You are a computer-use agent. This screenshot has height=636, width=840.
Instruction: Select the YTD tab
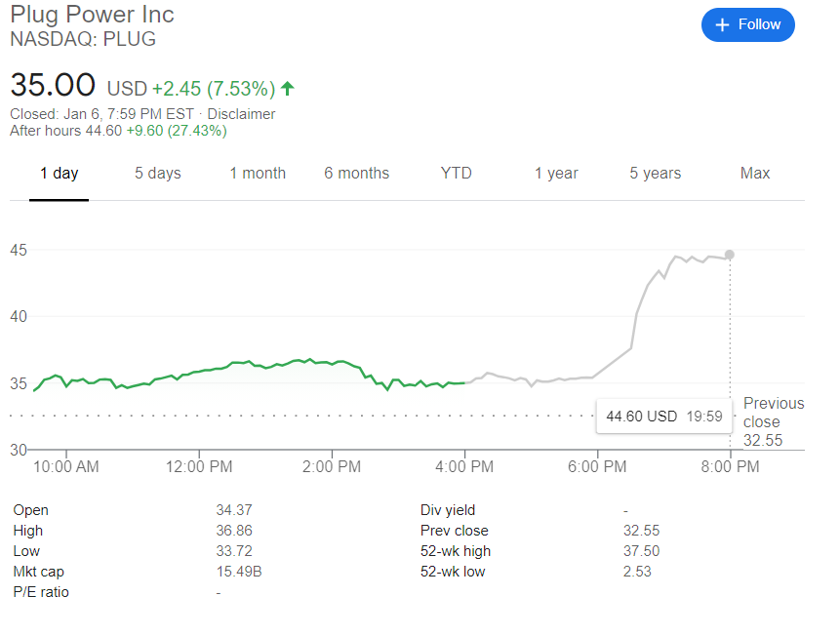(x=456, y=173)
